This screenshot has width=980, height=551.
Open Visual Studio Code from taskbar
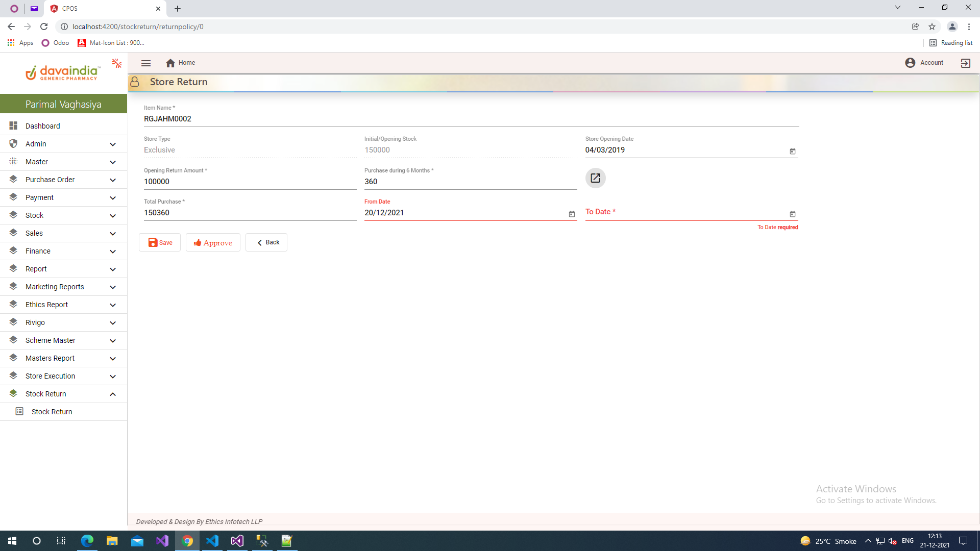tap(212, 541)
